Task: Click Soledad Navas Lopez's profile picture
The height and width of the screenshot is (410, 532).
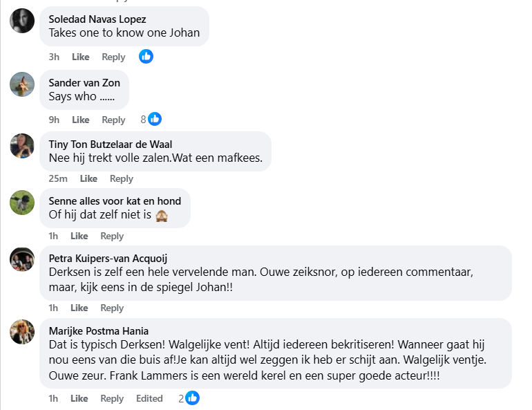Action: 22,21
